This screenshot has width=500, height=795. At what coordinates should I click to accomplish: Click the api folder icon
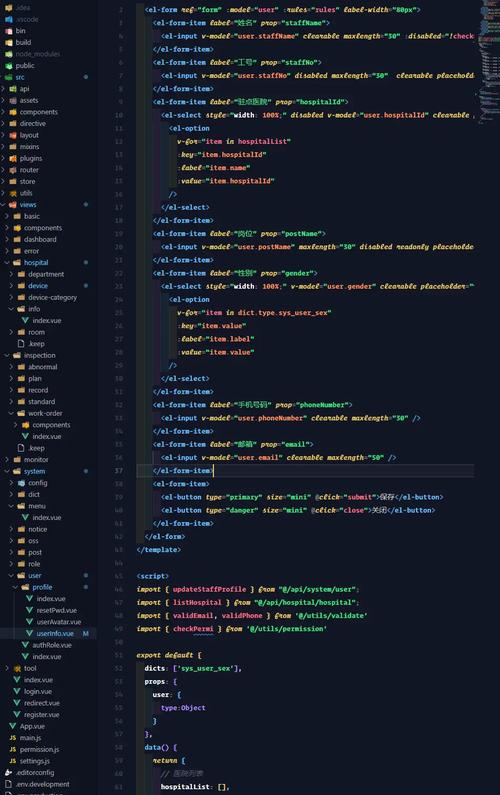coord(13,89)
